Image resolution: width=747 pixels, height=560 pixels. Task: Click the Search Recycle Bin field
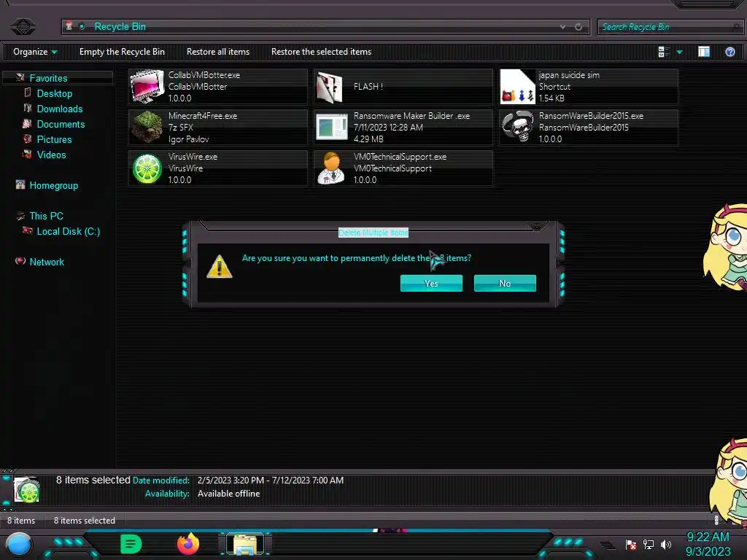(670, 27)
